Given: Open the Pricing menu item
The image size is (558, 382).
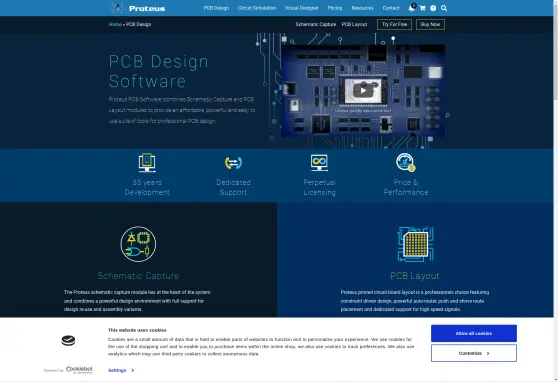Looking at the screenshot, I should point(335,8).
